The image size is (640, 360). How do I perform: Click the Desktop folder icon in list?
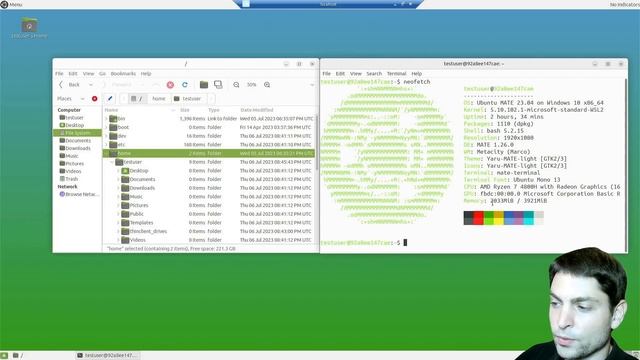[125, 171]
